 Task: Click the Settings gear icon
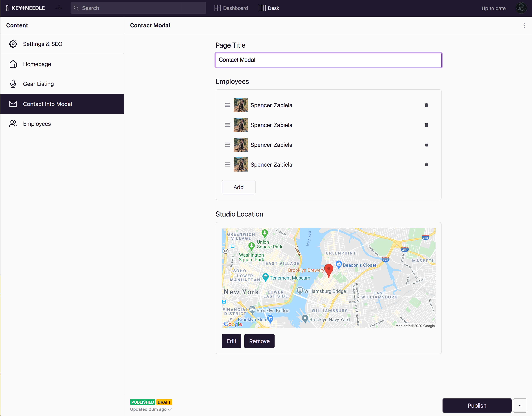[13, 44]
